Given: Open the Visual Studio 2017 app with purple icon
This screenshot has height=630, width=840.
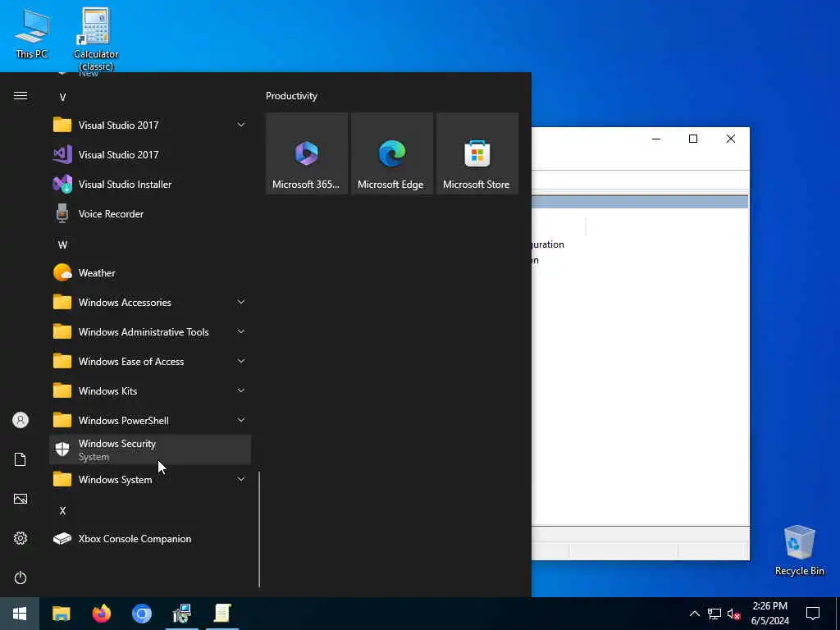Looking at the screenshot, I should (150, 155).
